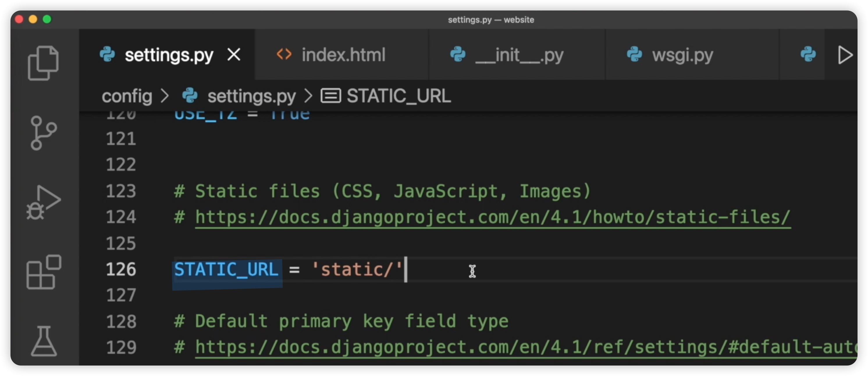This screenshot has width=868, height=376.
Task: Click line number 129 in the gutter
Action: point(121,348)
